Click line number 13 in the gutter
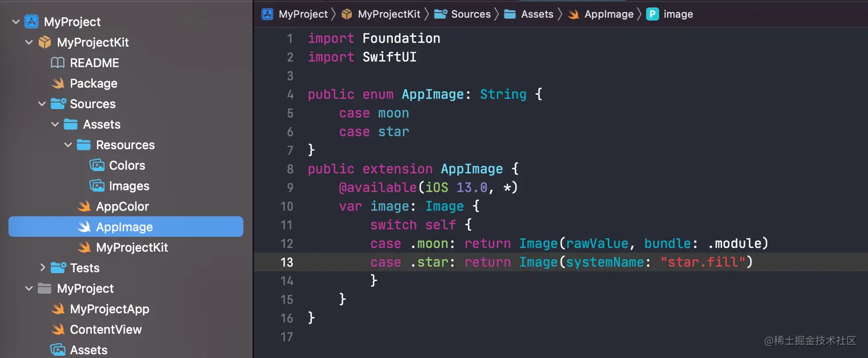 click(286, 262)
